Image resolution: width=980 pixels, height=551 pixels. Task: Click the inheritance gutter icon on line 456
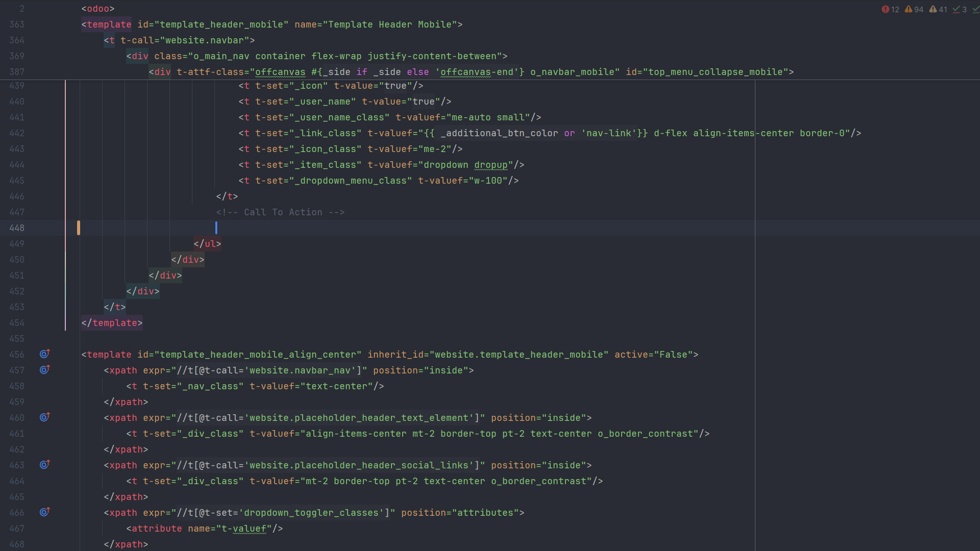click(x=45, y=354)
